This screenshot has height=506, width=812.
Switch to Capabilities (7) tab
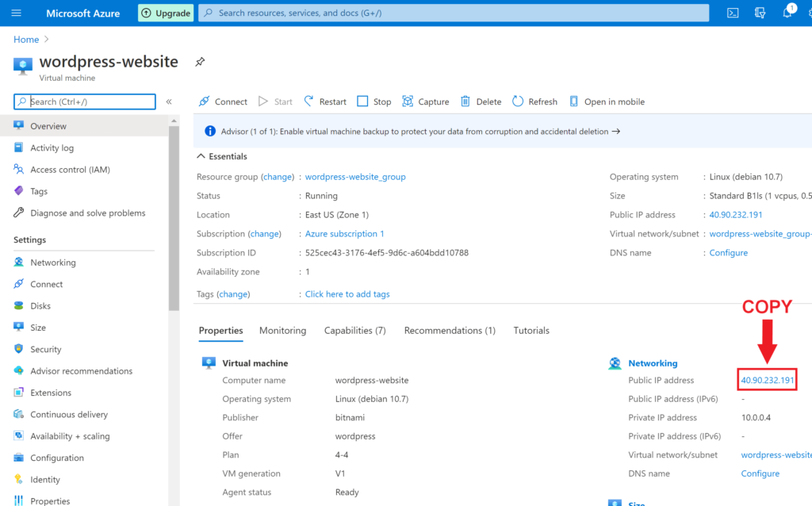tap(354, 331)
